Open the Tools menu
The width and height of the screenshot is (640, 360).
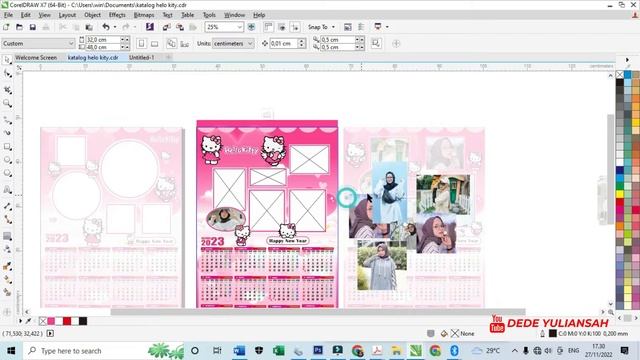tap(209, 15)
